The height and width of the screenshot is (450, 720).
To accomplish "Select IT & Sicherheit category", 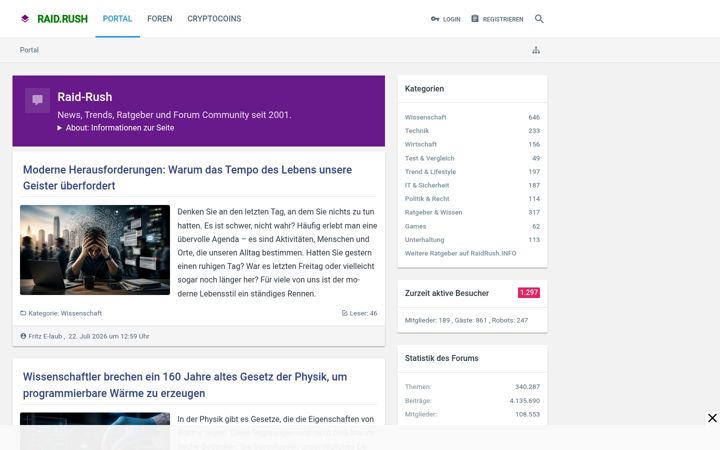I will point(427,185).
